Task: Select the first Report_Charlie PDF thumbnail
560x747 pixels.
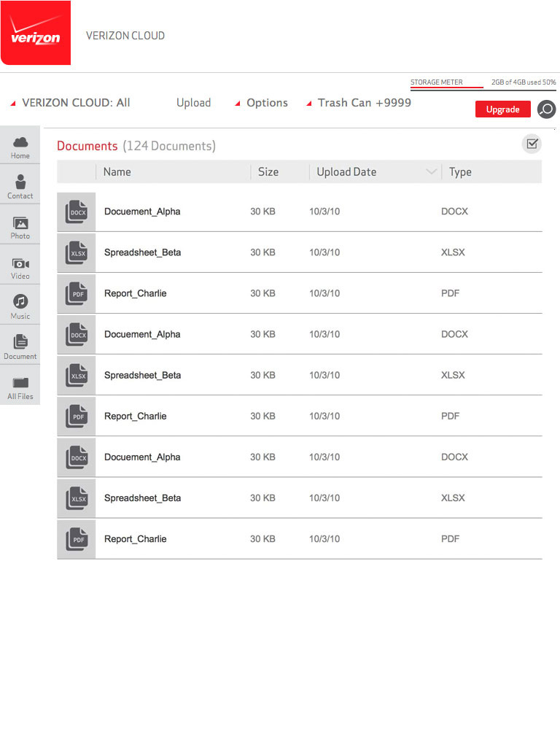Action: tap(77, 293)
